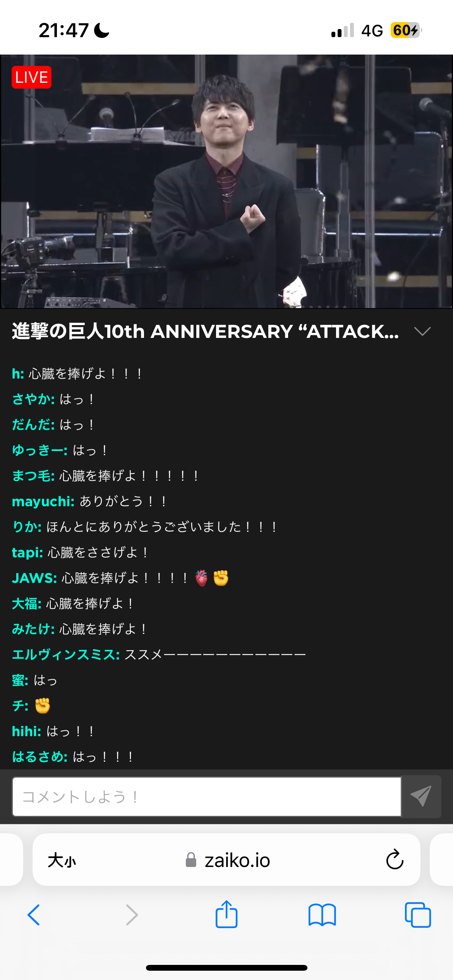Focus the コメントしよう！ comment field
The image size is (453, 980).
click(x=207, y=797)
